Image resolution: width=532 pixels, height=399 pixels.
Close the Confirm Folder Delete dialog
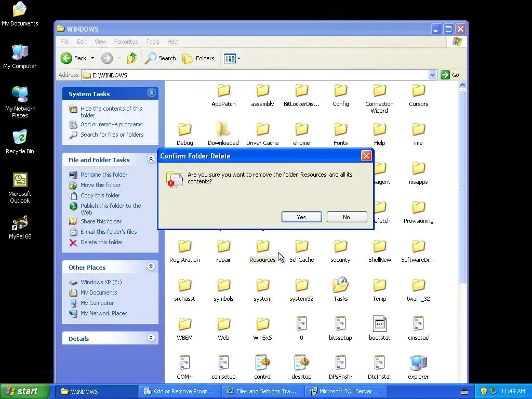(x=366, y=156)
